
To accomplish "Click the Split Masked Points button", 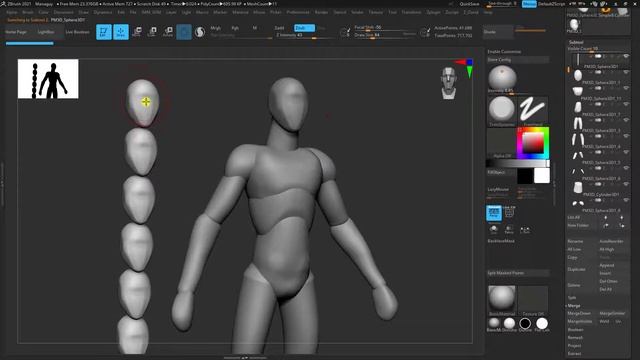I will point(518,273).
